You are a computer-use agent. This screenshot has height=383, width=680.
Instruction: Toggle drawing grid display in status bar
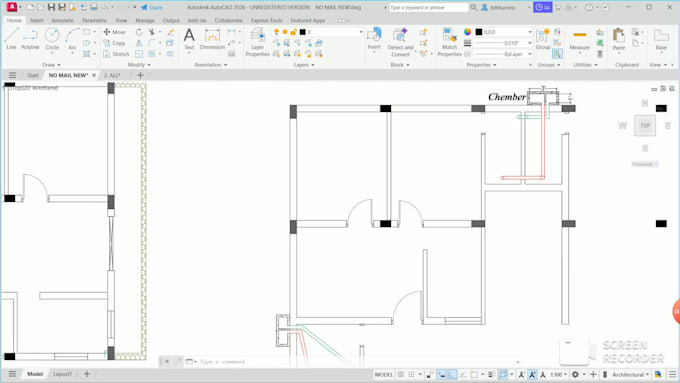tap(400, 374)
